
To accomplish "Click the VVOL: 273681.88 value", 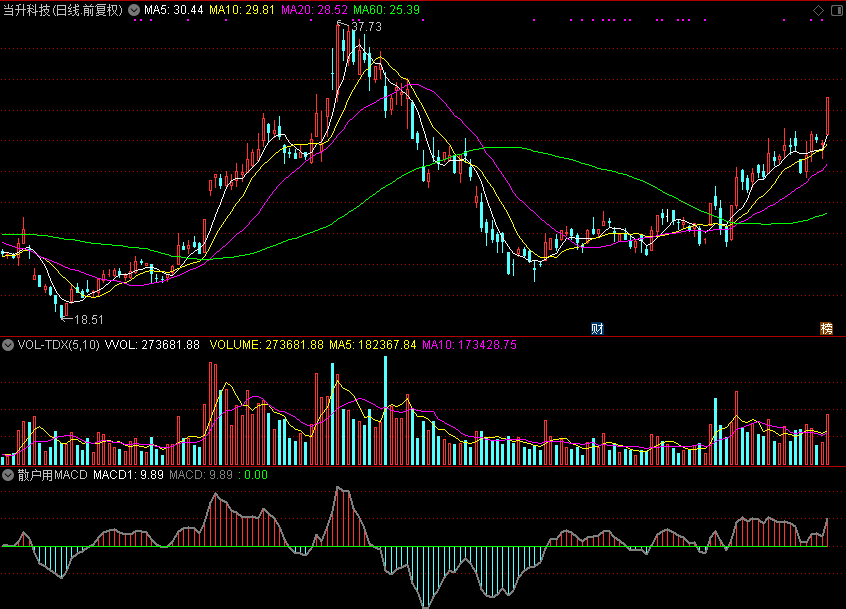I will pos(152,345).
